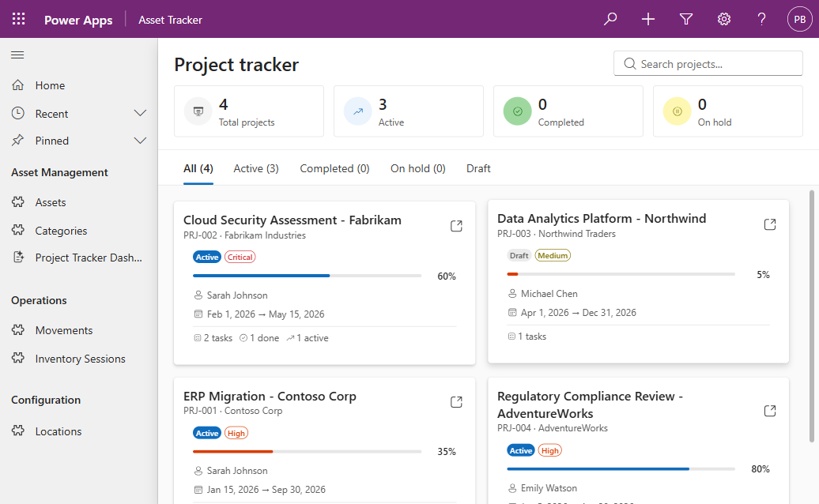Click the High badge on ERP Migration
Viewport: 819px width, 504px height.
[x=236, y=433]
